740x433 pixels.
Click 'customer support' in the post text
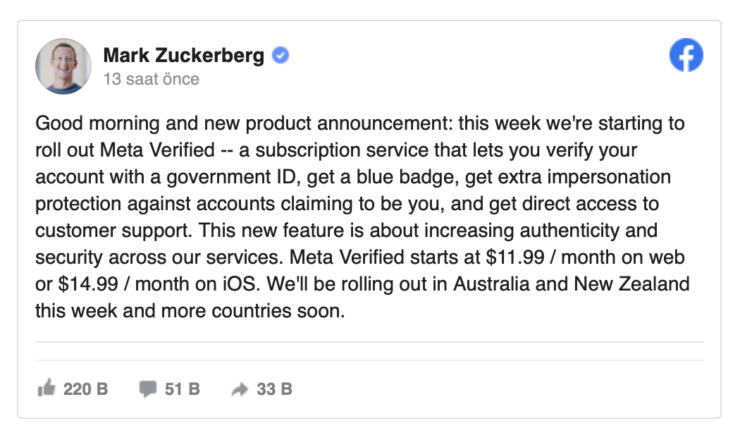[112, 231]
